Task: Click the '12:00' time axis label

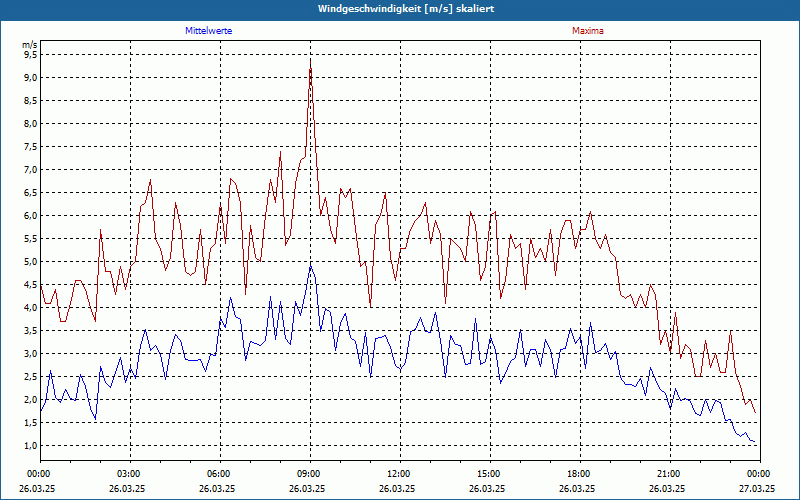Action: (x=401, y=474)
